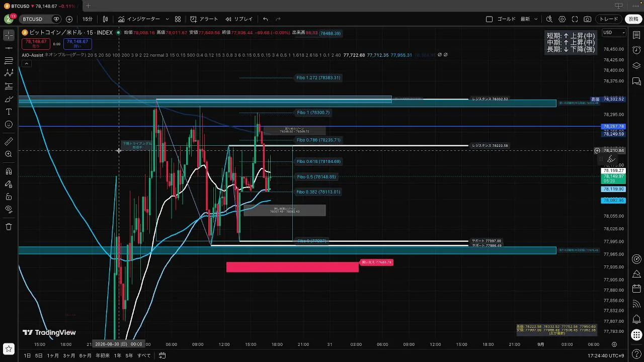Open a new browser tab plus
The image size is (644, 362).
click(x=88, y=6)
